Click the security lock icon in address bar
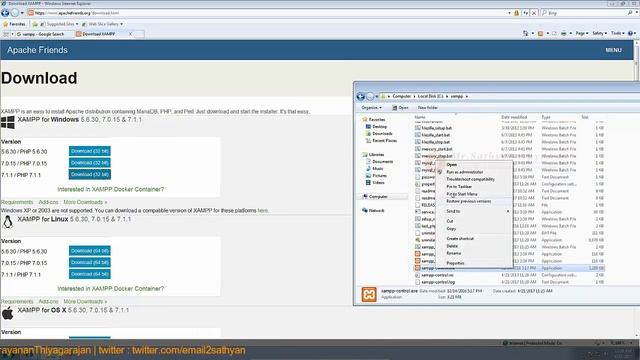This screenshot has height=360, width=640. click(516, 13)
